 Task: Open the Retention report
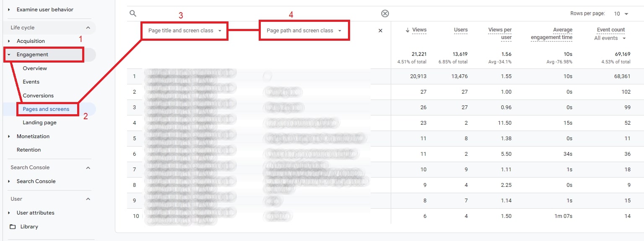tap(29, 150)
